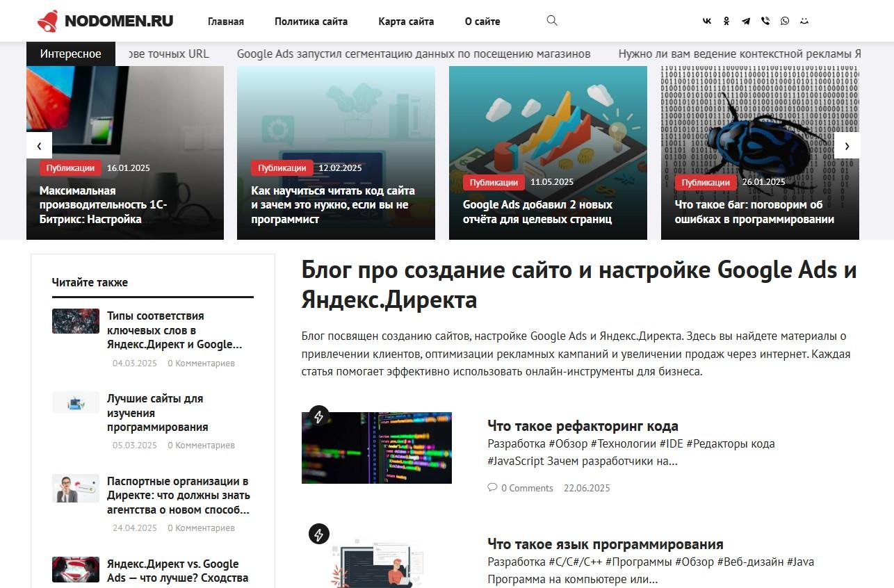Click 0 Комментариев under 04.03.2025 post
This screenshot has width=894, height=588.
click(x=201, y=364)
